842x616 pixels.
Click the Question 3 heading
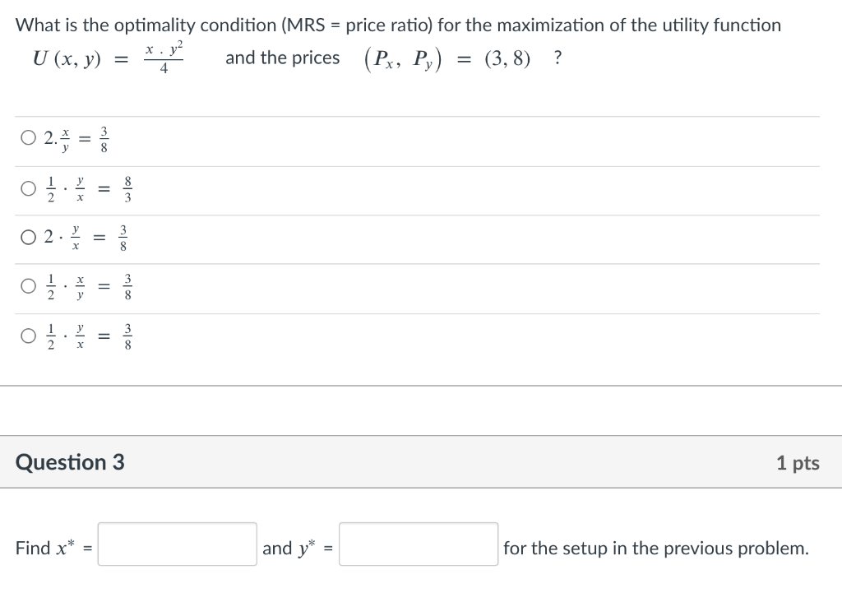[x=70, y=462]
